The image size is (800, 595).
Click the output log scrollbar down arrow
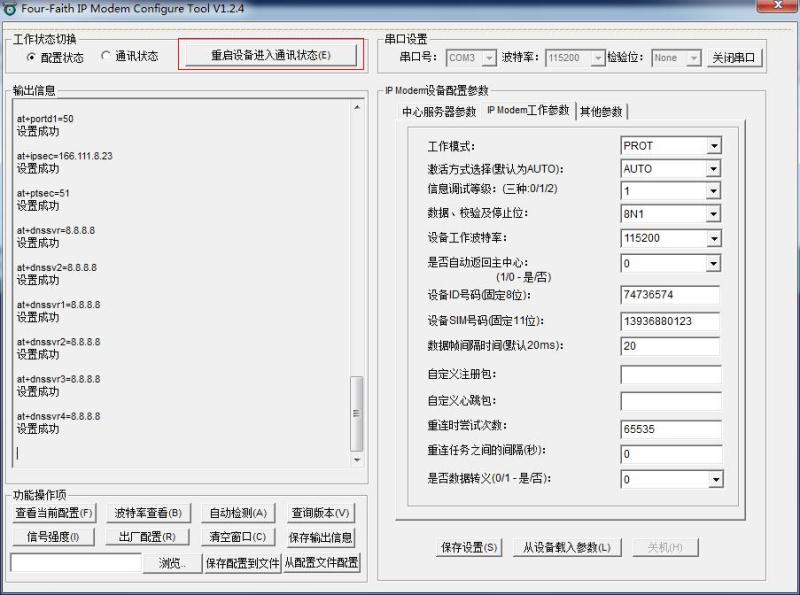pyautogui.click(x=357, y=460)
